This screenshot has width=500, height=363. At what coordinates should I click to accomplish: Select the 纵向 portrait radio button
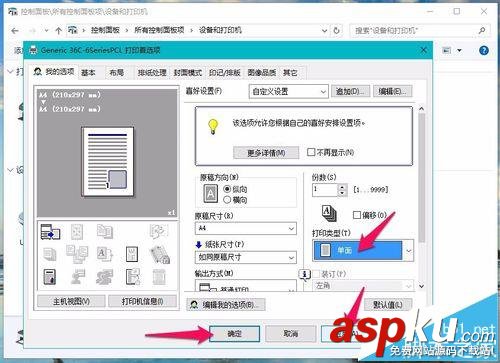click(x=227, y=189)
